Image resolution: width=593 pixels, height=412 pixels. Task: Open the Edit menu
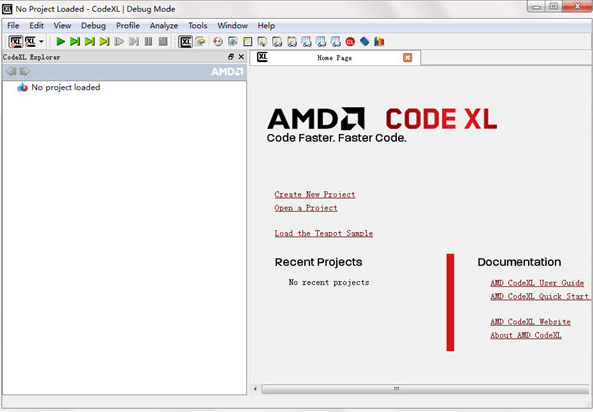pyautogui.click(x=36, y=26)
